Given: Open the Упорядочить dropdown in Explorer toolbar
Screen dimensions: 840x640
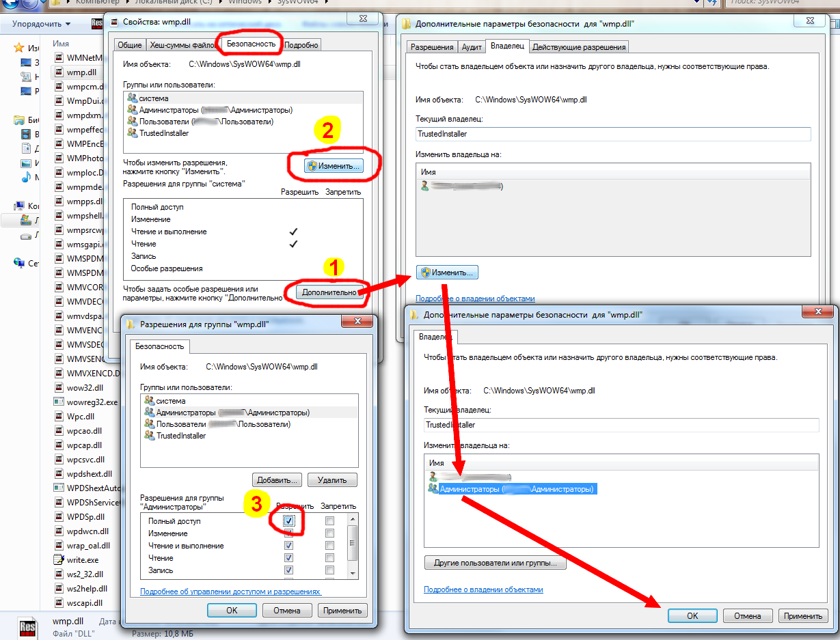Looking at the screenshot, I should pyautogui.click(x=41, y=24).
